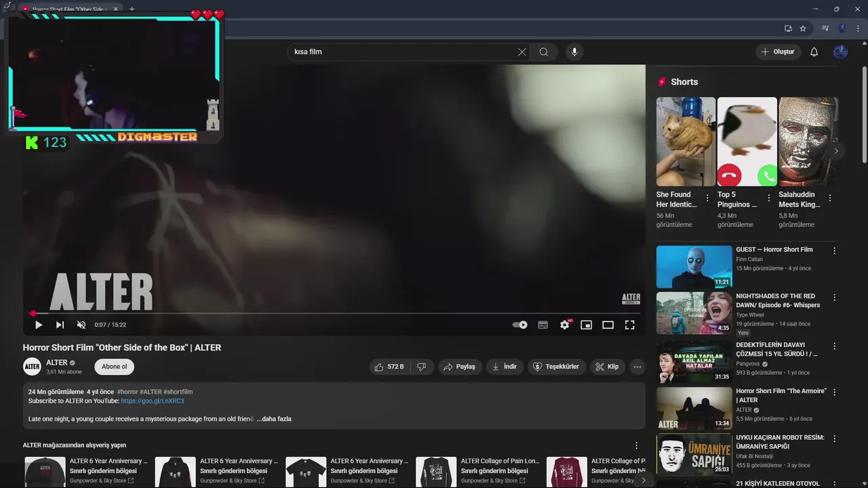This screenshot has height=488, width=868.
Task: Open the goo.gl/LnXRC3 link
Action: [153, 401]
